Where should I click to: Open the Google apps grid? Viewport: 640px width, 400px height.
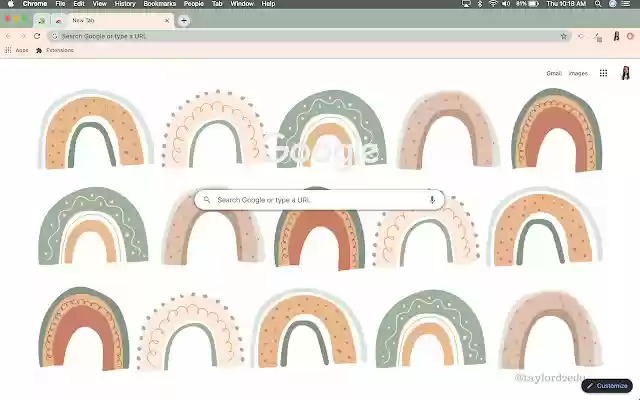[603, 73]
